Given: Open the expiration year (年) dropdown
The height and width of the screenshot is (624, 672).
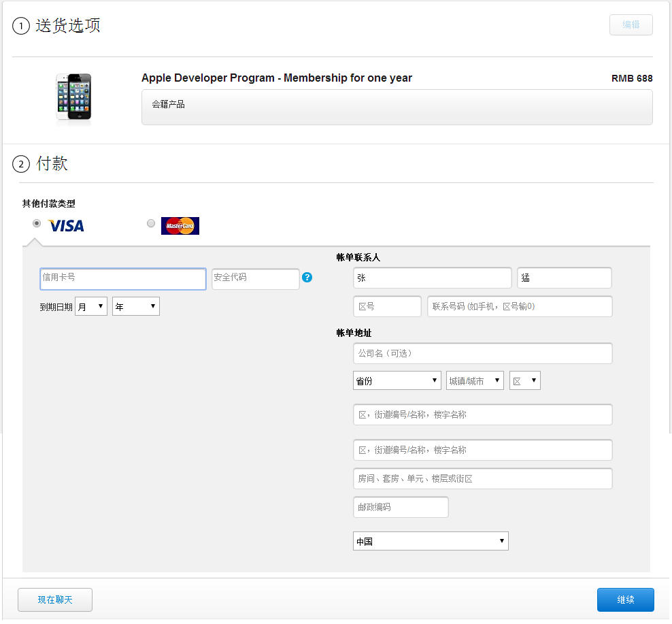Looking at the screenshot, I should [x=136, y=307].
